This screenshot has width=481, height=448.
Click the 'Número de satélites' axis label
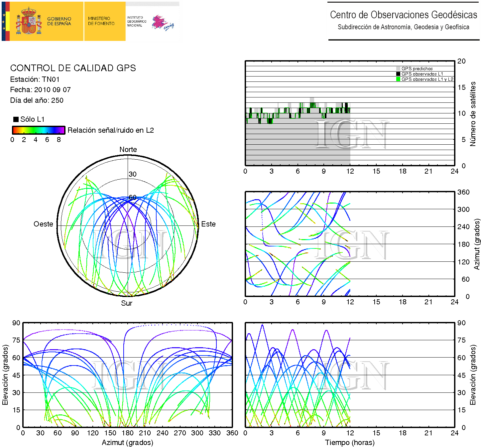coord(473,114)
